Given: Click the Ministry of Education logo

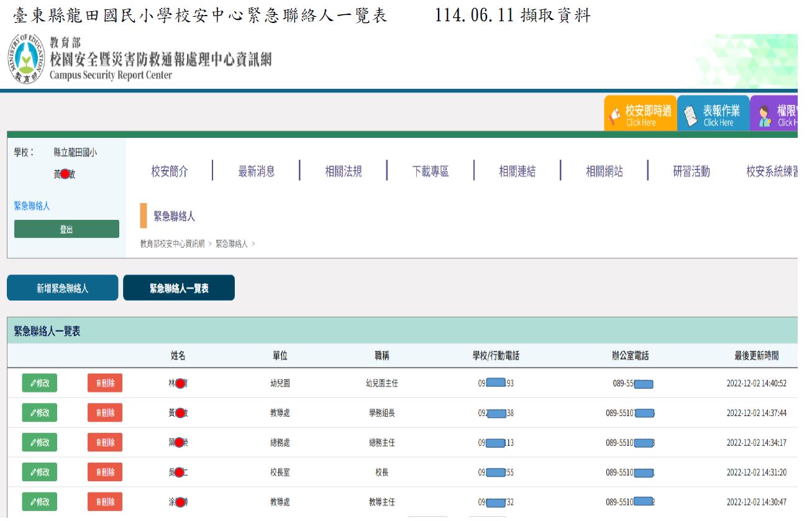Looking at the screenshot, I should pyautogui.click(x=26, y=60).
